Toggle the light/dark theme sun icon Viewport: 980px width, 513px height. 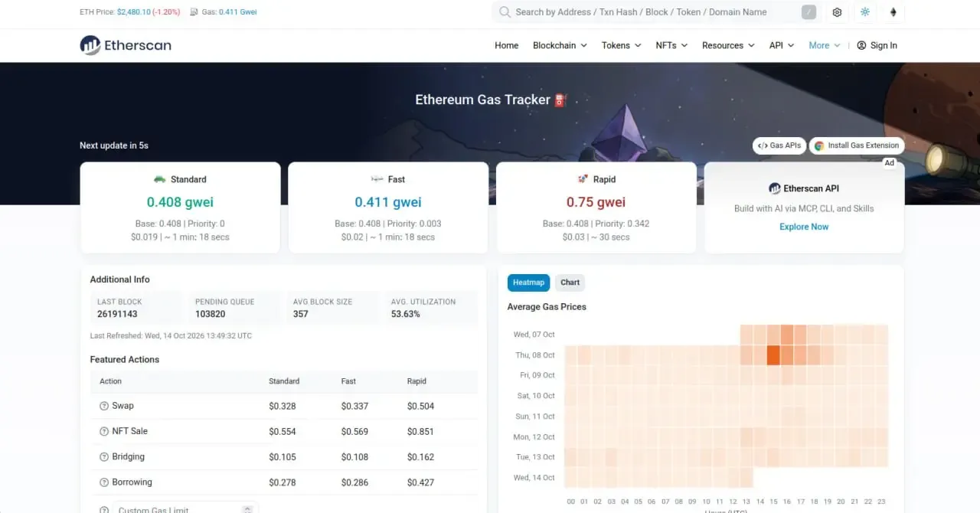(865, 12)
